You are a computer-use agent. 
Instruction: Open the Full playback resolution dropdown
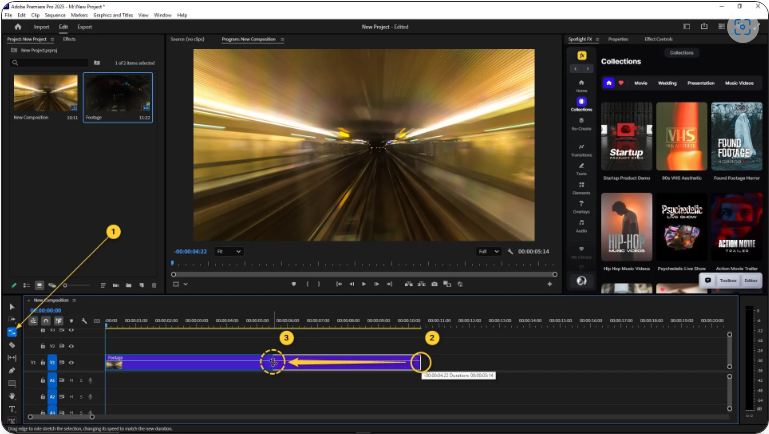click(x=488, y=252)
